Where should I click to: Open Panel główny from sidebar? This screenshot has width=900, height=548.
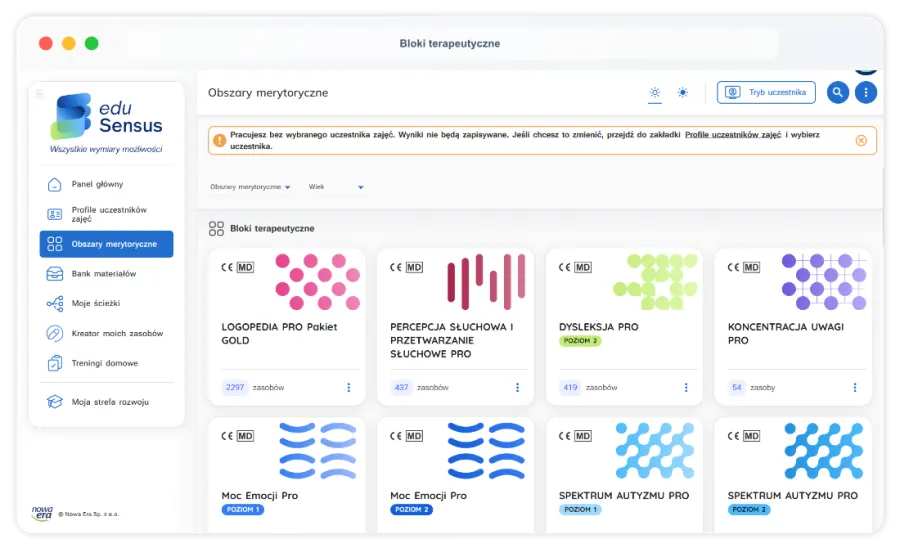click(x=106, y=184)
